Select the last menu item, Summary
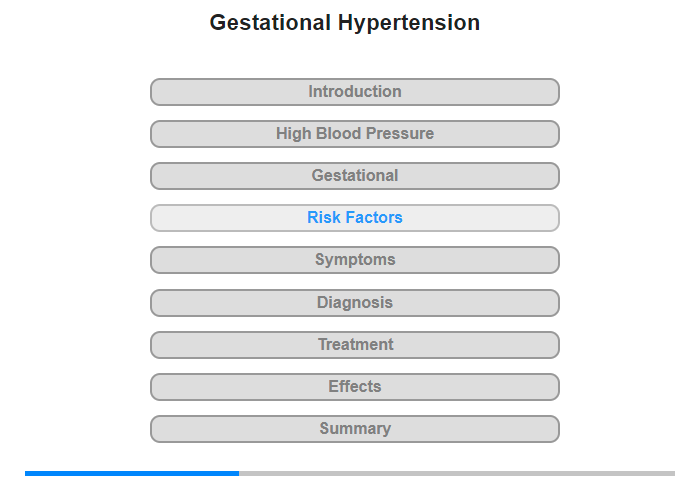Image resolution: width=700 pixels, height=480 pixels. pos(355,429)
